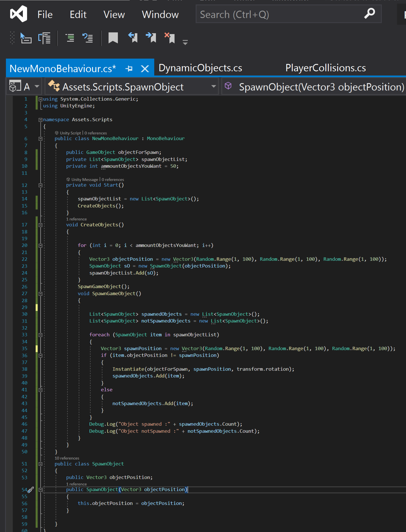Clear all bookmarks with red X icon

click(170, 37)
